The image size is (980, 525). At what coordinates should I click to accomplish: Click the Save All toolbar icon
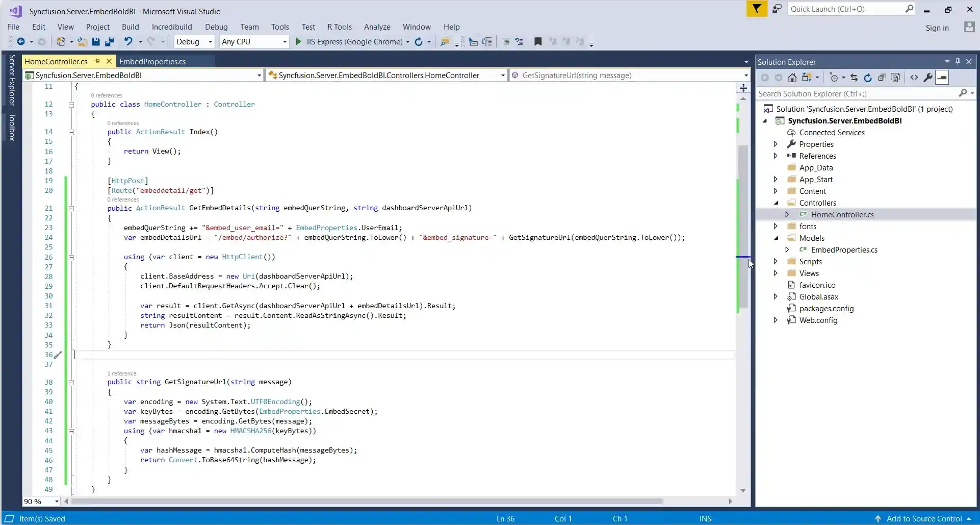109,42
